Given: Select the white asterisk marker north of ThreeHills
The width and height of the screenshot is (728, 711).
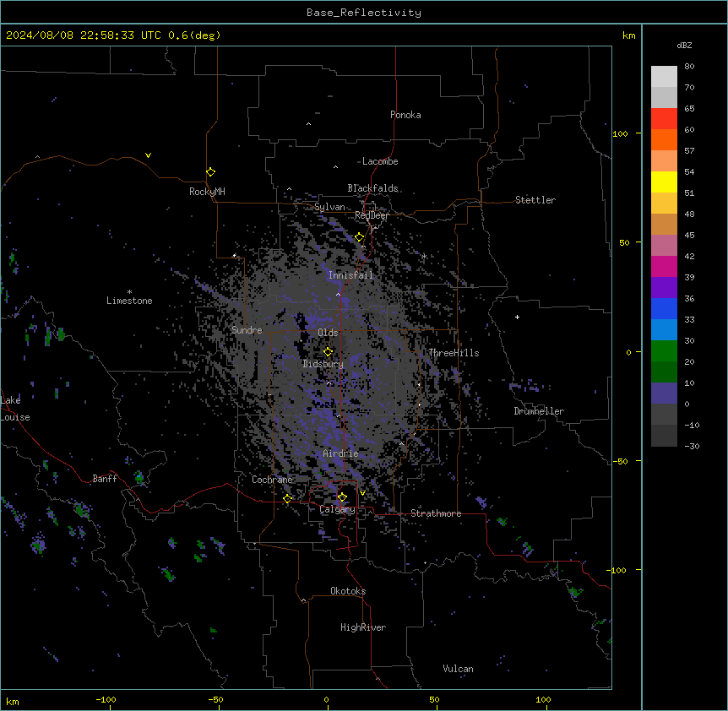Looking at the screenshot, I should 424,256.
